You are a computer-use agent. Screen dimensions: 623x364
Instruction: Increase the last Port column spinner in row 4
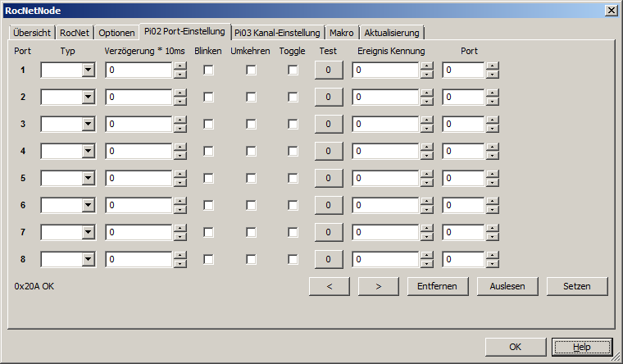[x=492, y=148]
